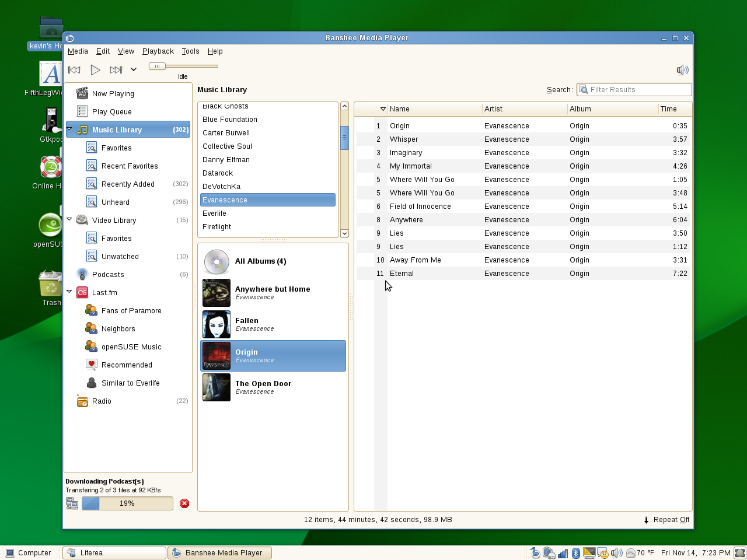Open the Unwatched playlist icon

[92, 256]
